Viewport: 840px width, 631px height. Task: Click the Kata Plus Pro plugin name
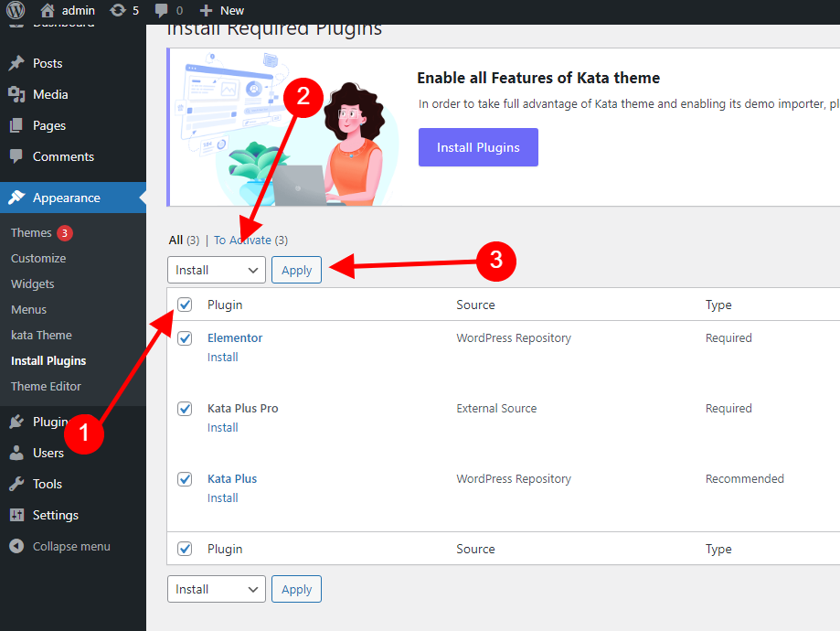(243, 409)
